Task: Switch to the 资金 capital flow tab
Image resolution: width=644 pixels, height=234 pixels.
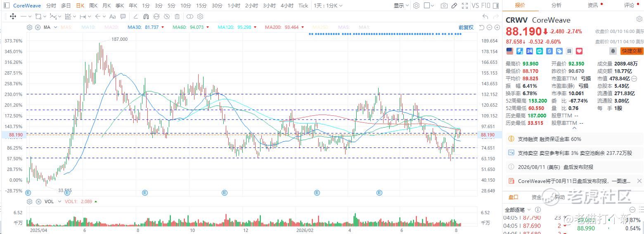Action: pyautogui.click(x=536, y=197)
